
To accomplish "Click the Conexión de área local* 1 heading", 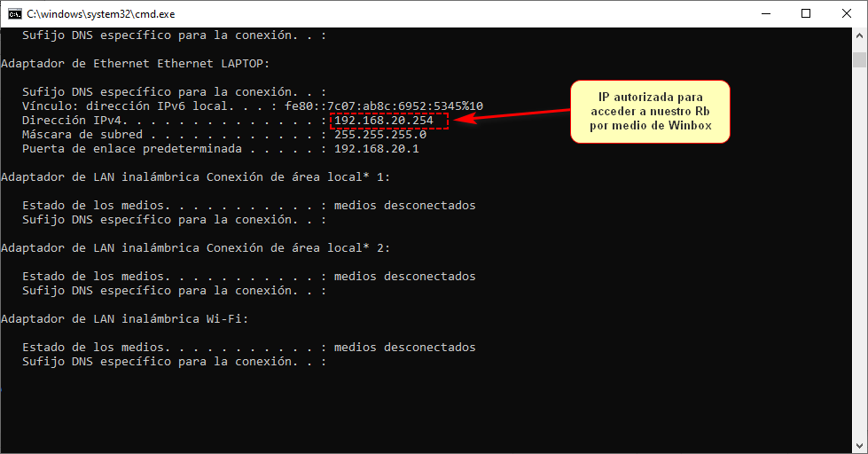I will tap(195, 176).
